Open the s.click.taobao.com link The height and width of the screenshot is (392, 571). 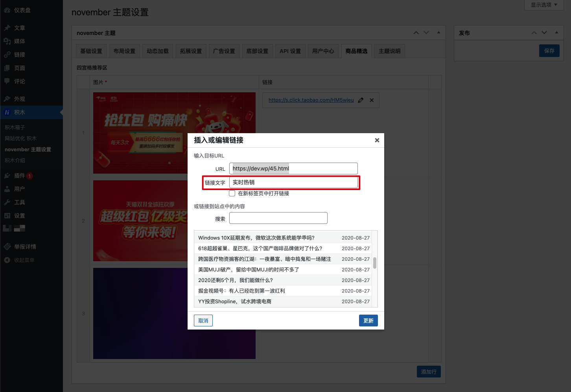click(311, 100)
